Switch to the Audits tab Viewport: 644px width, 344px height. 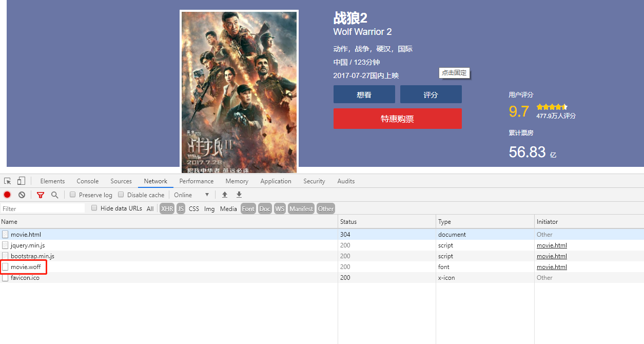click(346, 181)
